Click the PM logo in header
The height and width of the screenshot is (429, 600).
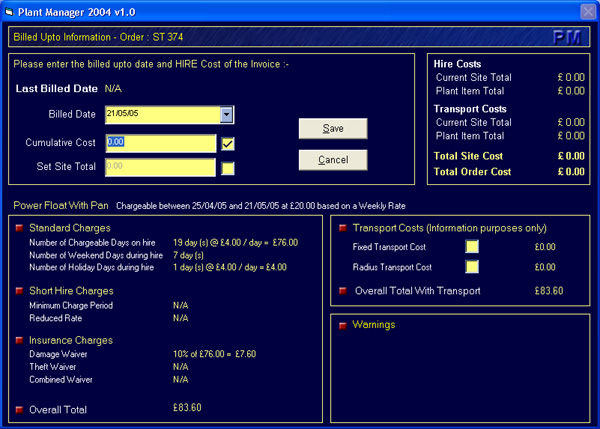(x=567, y=37)
